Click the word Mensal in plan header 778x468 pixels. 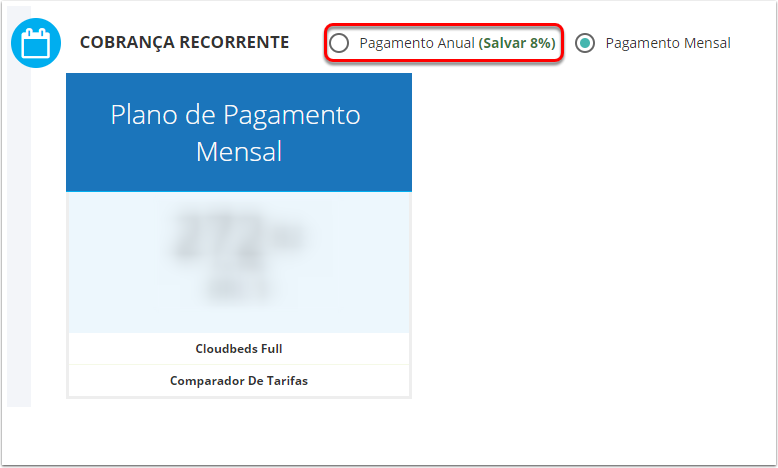(239, 152)
